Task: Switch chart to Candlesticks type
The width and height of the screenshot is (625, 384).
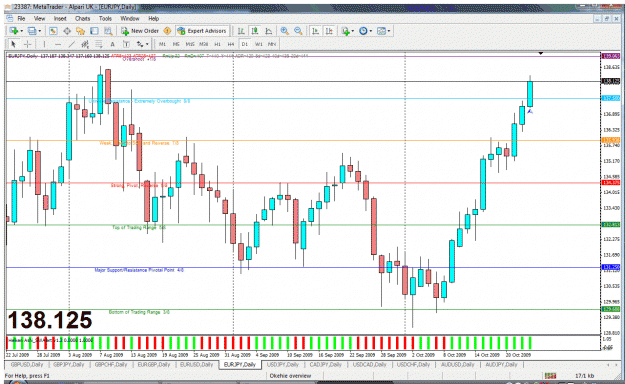Action: tap(255, 31)
